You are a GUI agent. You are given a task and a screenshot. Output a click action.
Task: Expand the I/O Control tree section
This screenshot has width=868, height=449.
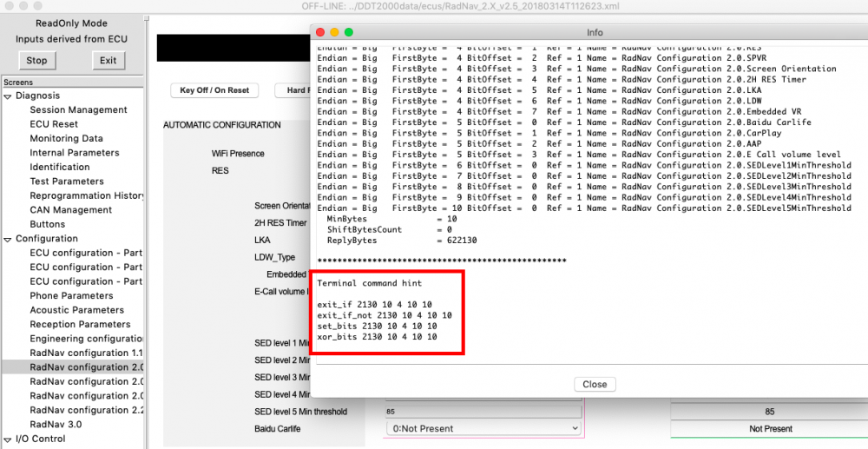(8, 439)
